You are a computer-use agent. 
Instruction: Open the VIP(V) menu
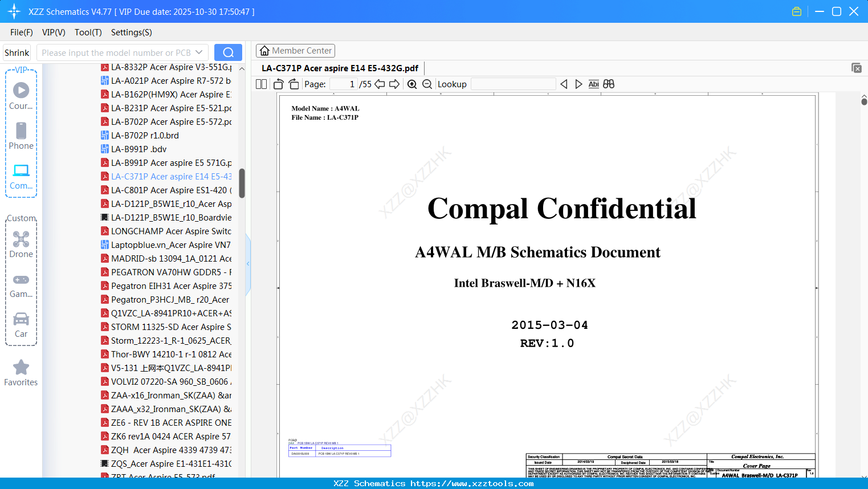tap(54, 32)
